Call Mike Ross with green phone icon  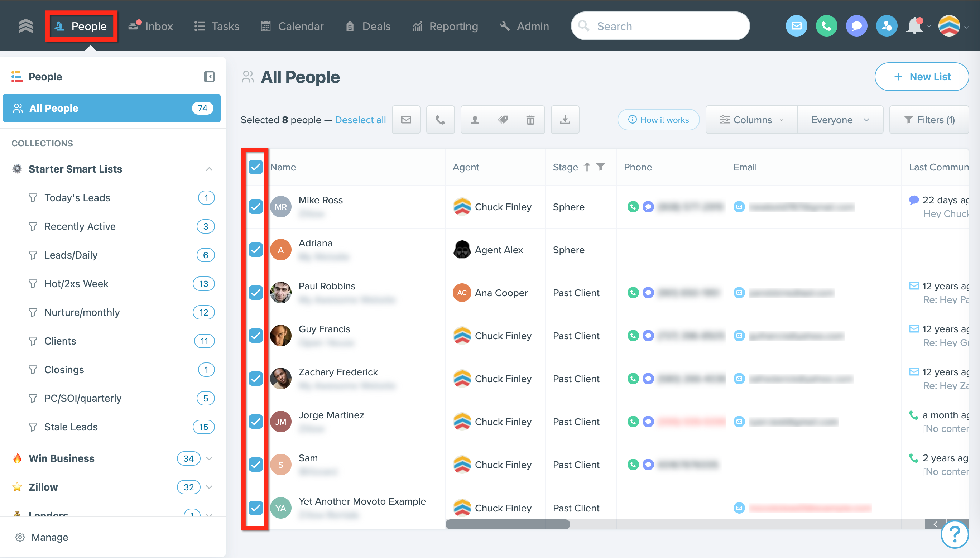click(x=633, y=207)
